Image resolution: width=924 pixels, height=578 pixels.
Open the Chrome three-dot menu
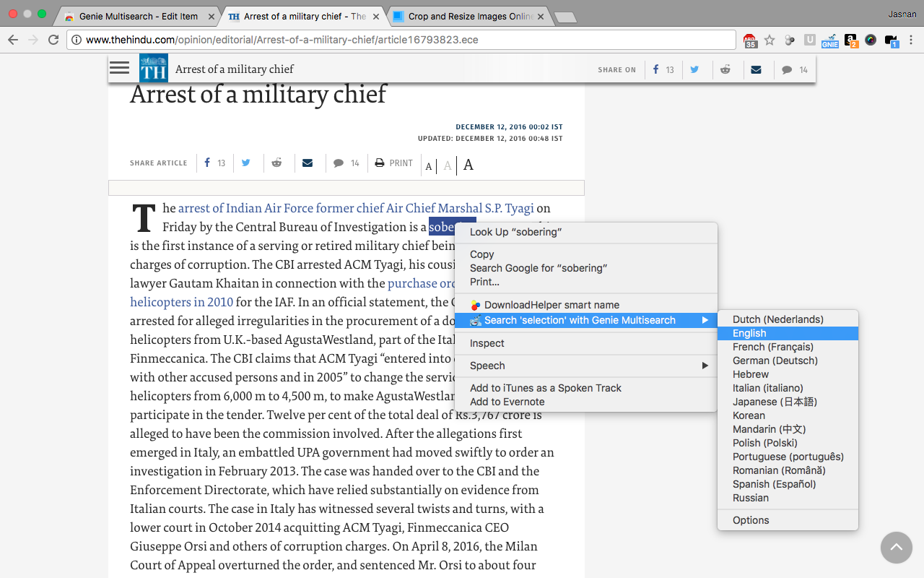click(x=911, y=40)
